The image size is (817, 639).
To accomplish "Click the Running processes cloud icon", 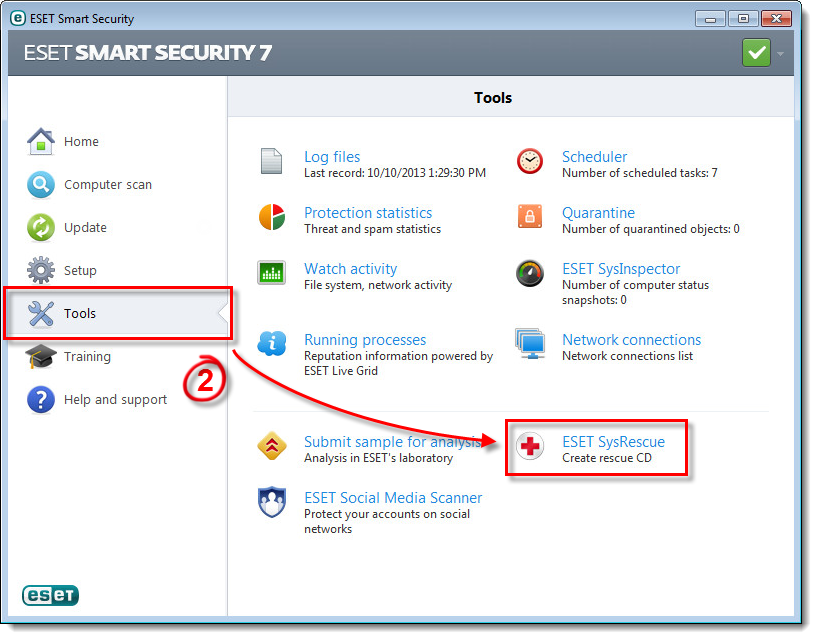I will coord(272,344).
